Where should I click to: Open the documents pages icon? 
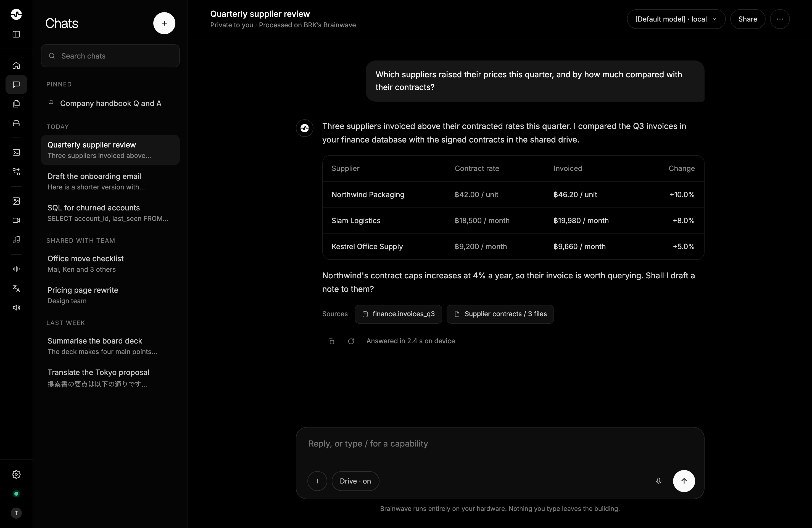pyautogui.click(x=16, y=104)
